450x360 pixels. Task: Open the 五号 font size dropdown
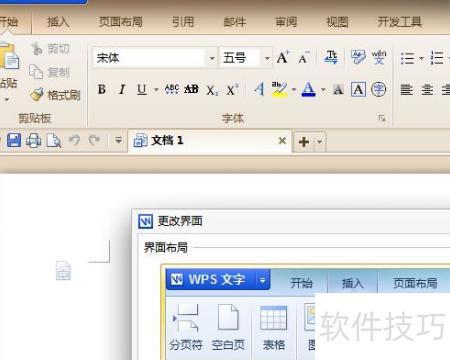pos(267,58)
